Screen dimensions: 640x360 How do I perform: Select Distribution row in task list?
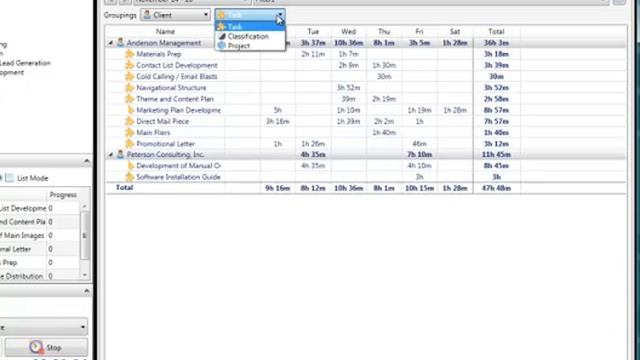pos(22,276)
